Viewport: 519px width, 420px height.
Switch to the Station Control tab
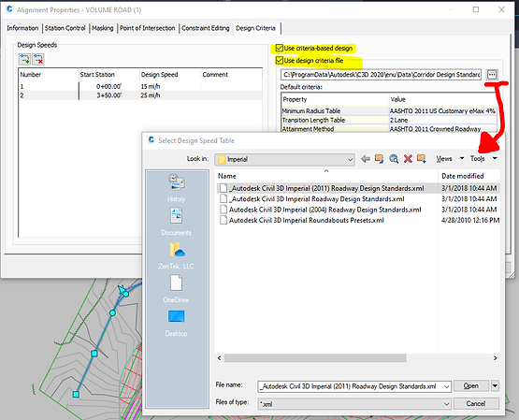65,28
